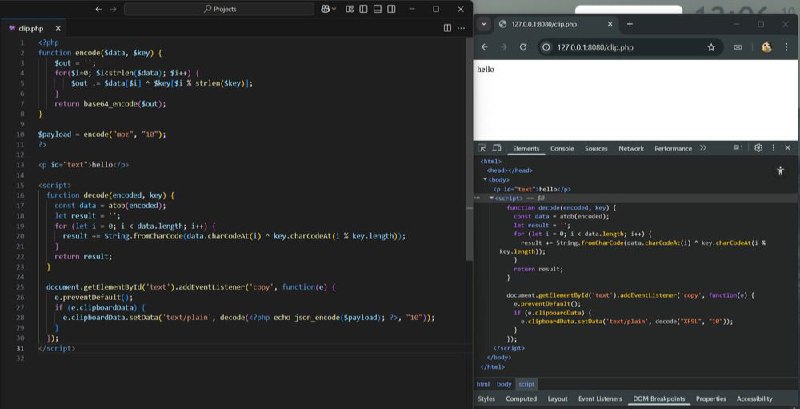Open the editor More Actions ellipsis
The height and width of the screenshot is (409, 800).
tap(461, 28)
